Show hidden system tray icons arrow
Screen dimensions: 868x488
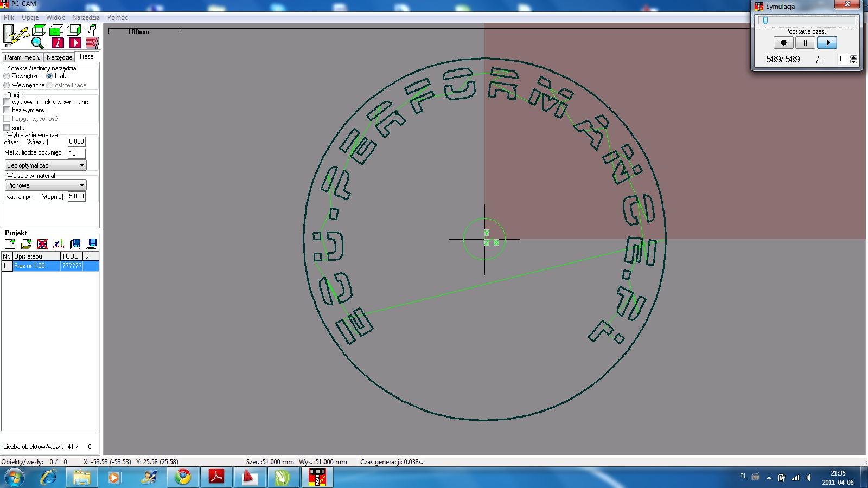pos(769,478)
